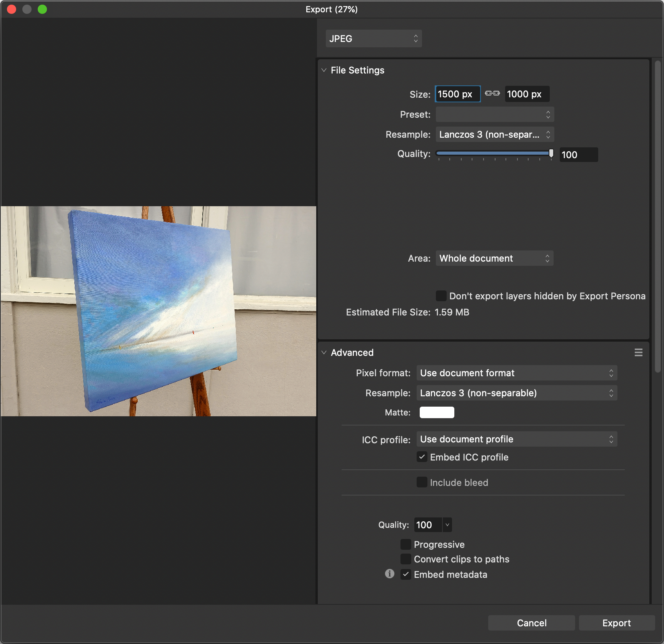Open the Area Whole document dropdown
Image resolution: width=664 pixels, height=644 pixels.
point(494,258)
